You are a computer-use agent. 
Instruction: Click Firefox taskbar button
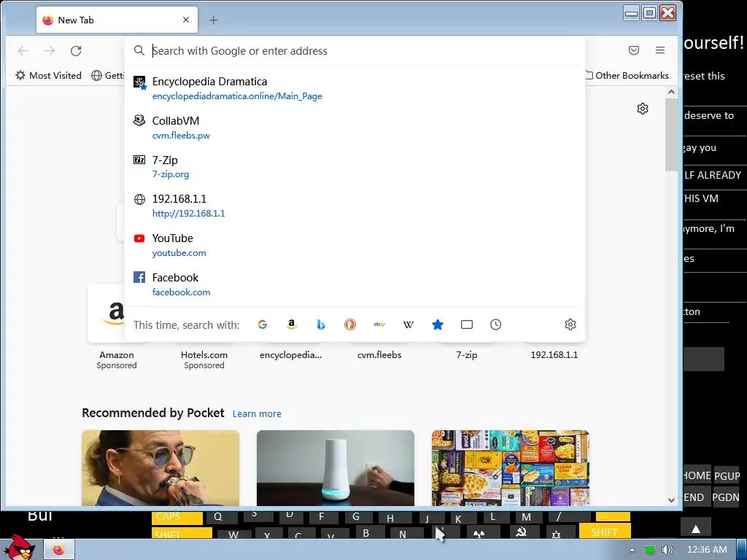58,550
